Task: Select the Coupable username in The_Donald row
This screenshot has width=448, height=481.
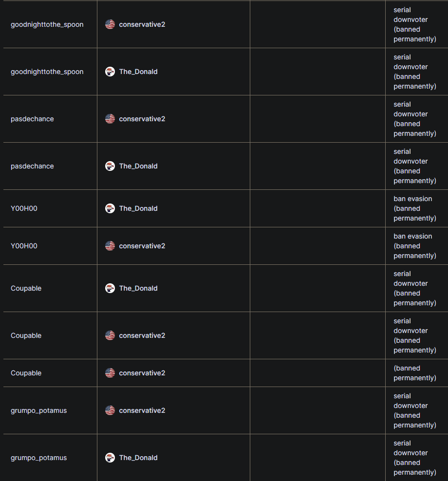Action: [x=26, y=288]
